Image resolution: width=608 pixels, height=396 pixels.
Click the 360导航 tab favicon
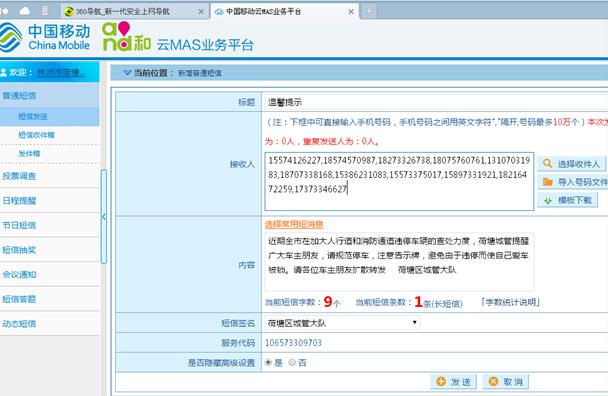(69, 12)
